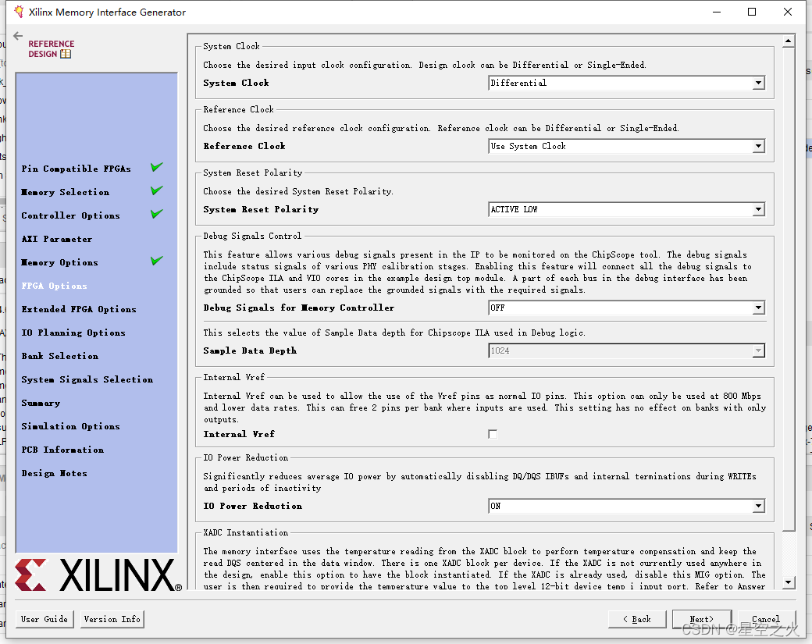The width and height of the screenshot is (812, 644).
Task: Click the Xilinx app icon in title bar
Action: (19, 12)
